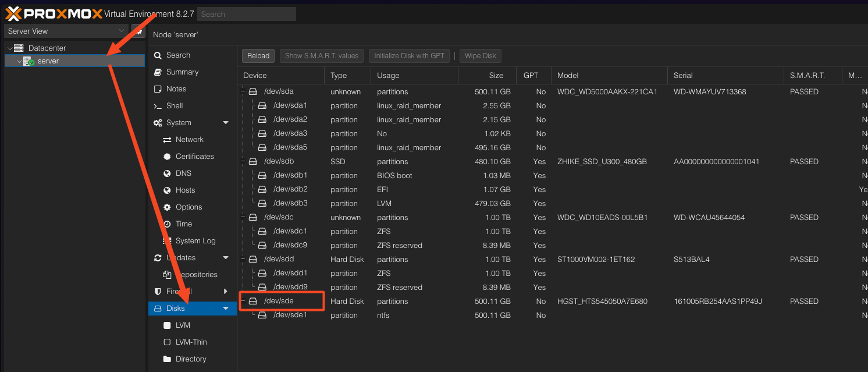Collapse the Datacenter tree node
Image resolution: width=868 pixels, height=372 pixels.
[x=10, y=48]
